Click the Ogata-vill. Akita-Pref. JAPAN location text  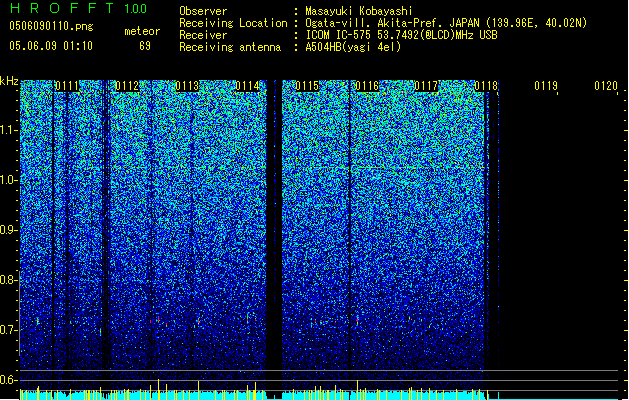[x=446, y=23]
